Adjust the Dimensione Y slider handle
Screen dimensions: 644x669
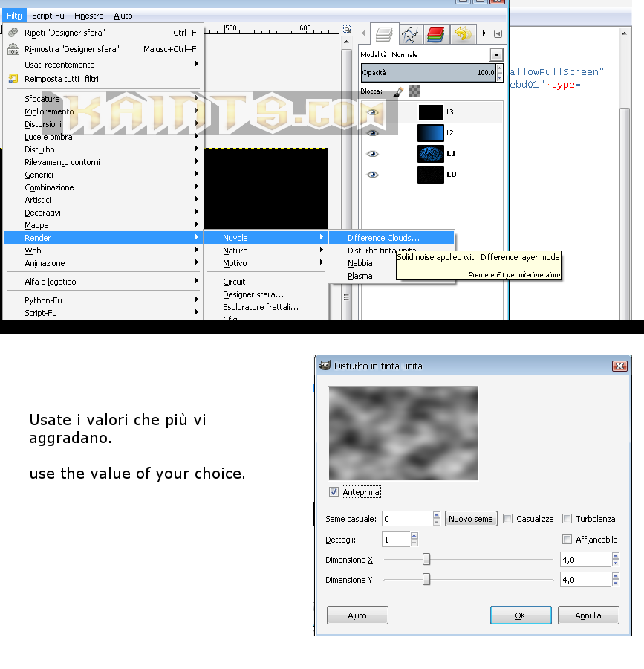point(426,579)
